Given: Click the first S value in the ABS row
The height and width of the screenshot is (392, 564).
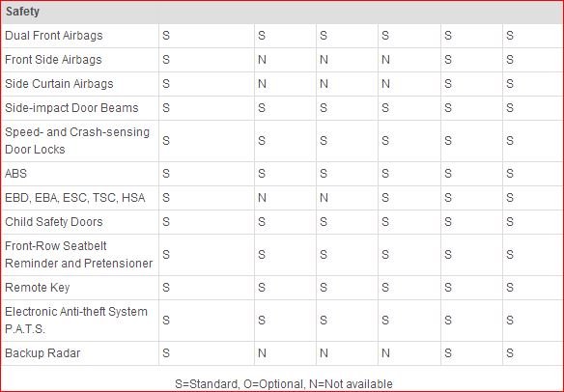Looking at the screenshot, I should tap(166, 174).
